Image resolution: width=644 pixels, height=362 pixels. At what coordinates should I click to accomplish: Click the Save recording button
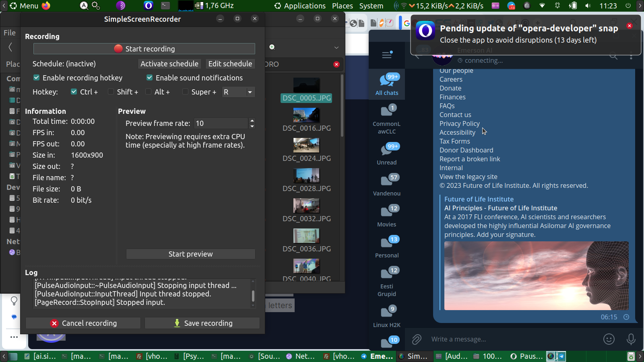click(202, 323)
